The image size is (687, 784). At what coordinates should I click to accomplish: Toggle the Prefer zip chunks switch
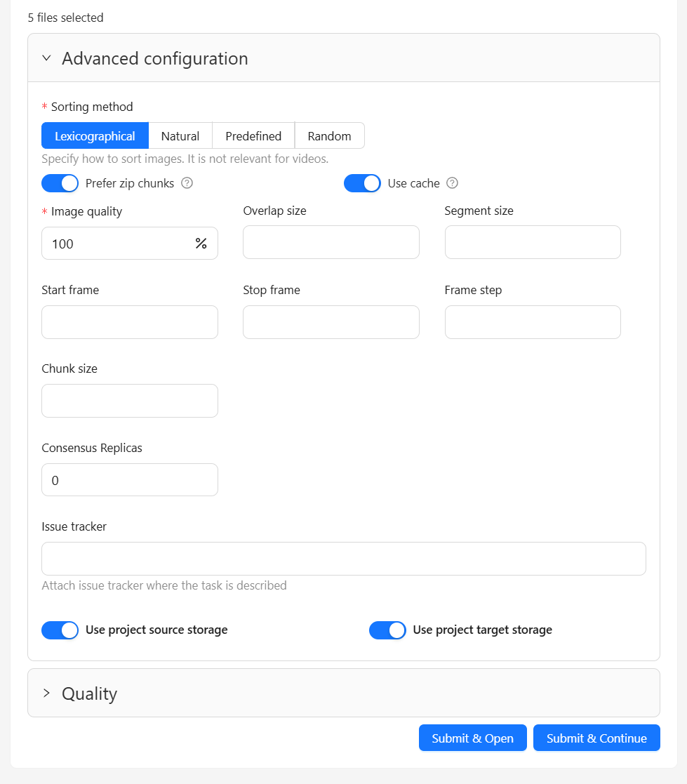click(x=60, y=183)
